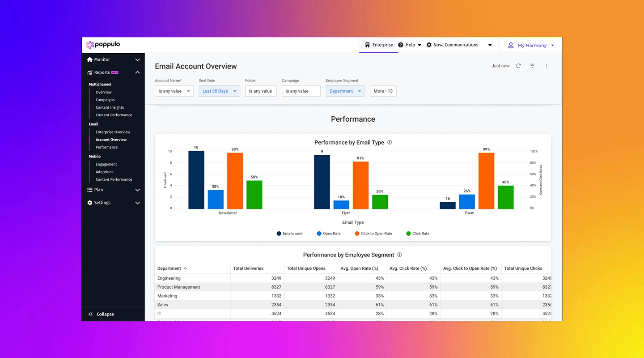
Task: Open the Sent Date Last 30 Days dropdown
Action: (219, 91)
